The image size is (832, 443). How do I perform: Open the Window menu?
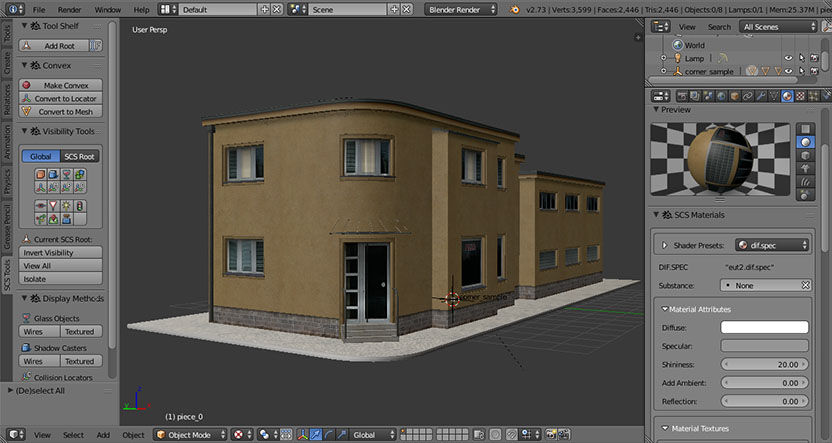[108, 10]
